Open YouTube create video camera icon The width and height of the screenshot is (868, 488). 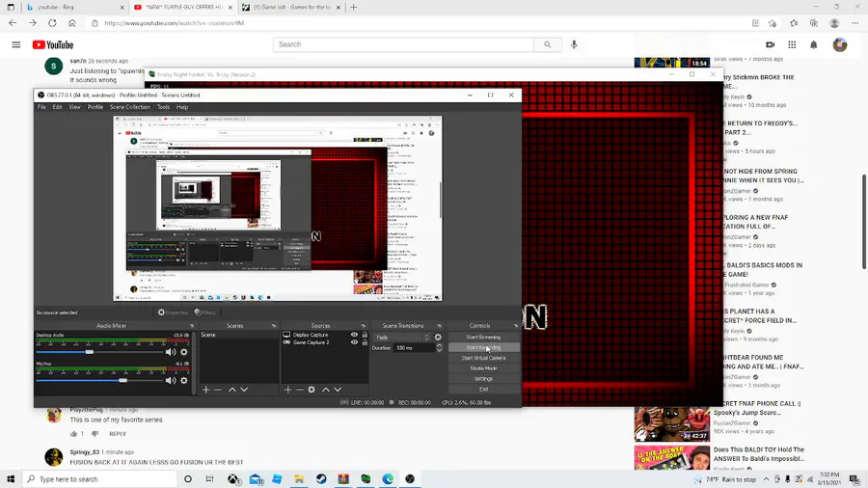[770, 44]
